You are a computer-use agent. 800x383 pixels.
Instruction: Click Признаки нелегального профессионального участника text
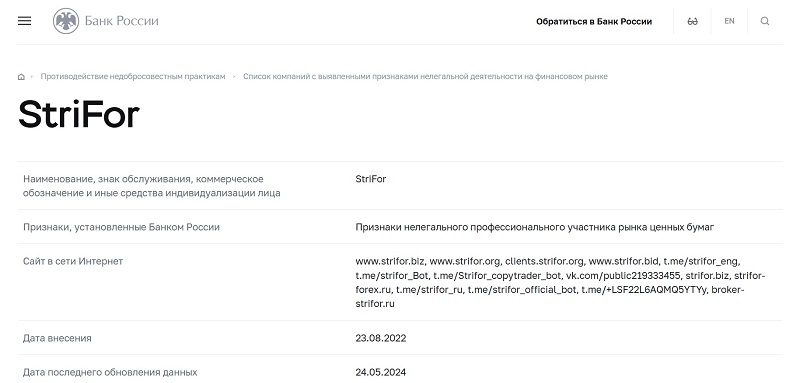(535, 227)
